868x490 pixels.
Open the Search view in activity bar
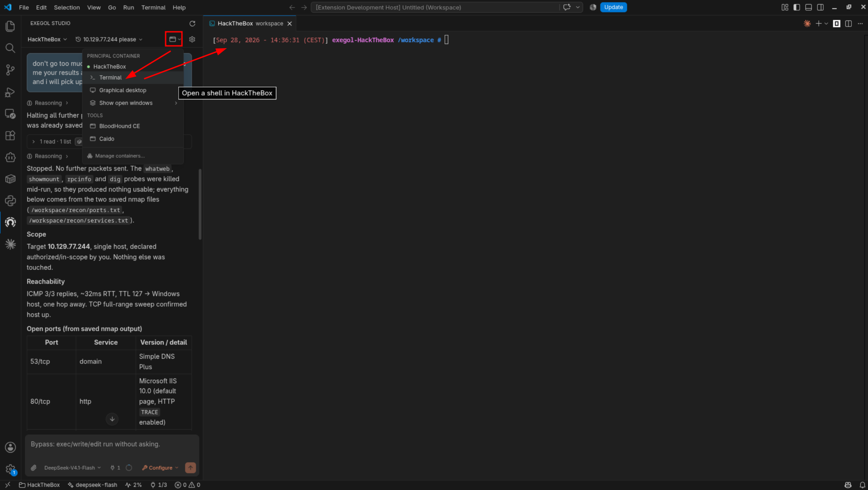point(10,48)
